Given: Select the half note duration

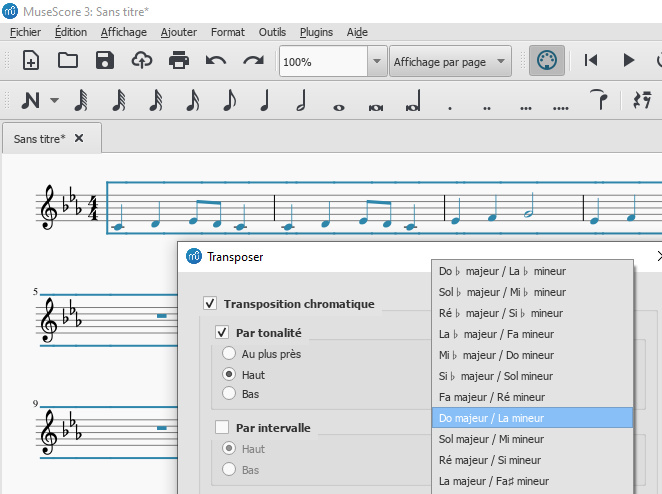Looking at the screenshot, I should [302, 101].
